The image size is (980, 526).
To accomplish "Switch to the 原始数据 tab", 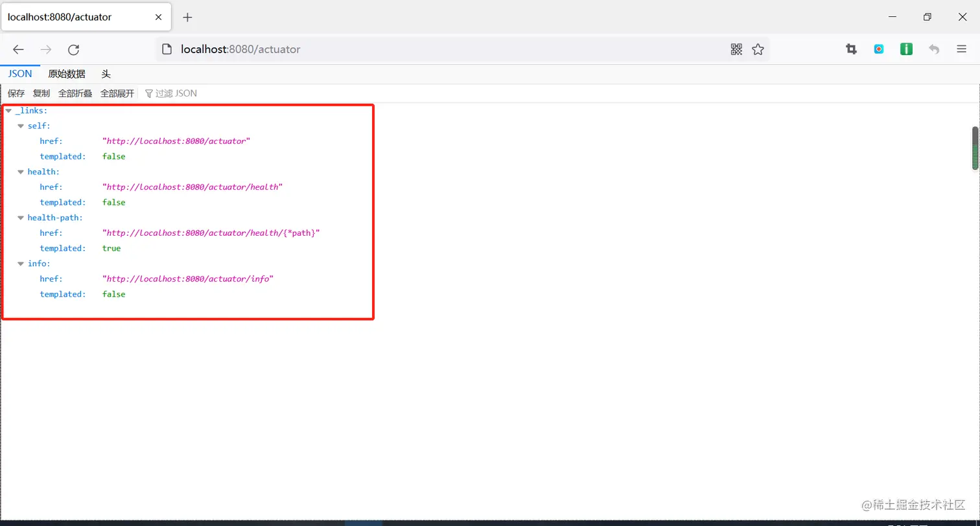I will 67,74.
